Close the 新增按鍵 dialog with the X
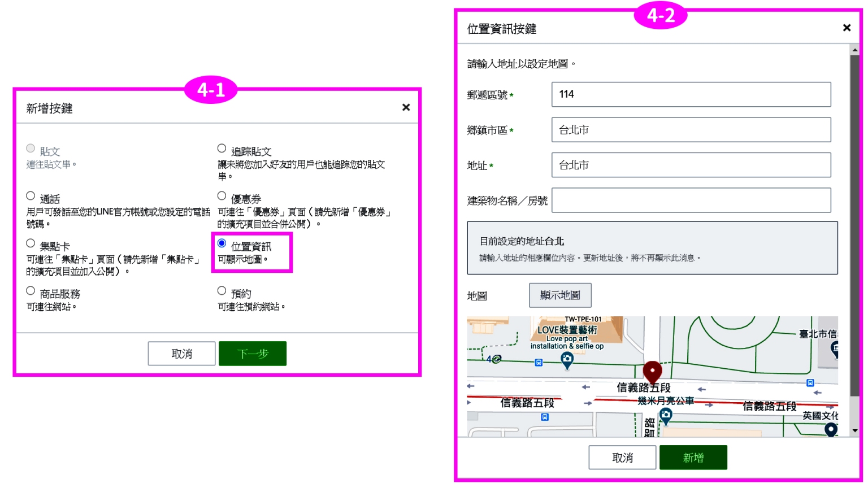 (406, 107)
